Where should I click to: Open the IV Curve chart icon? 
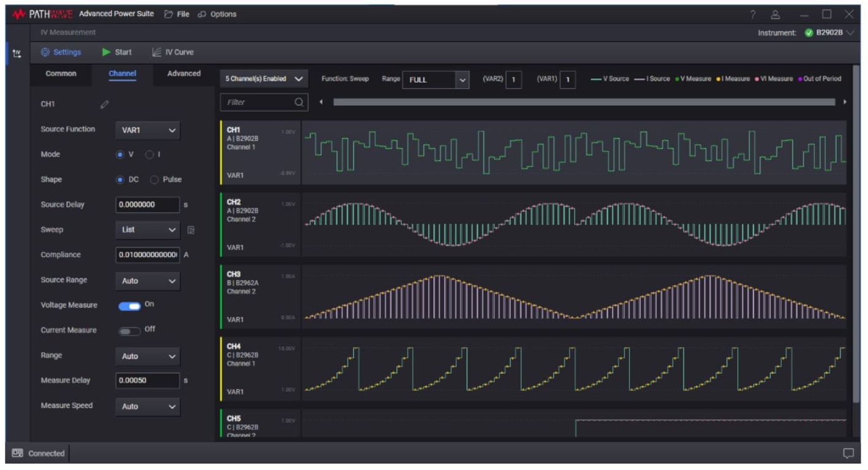tap(157, 52)
